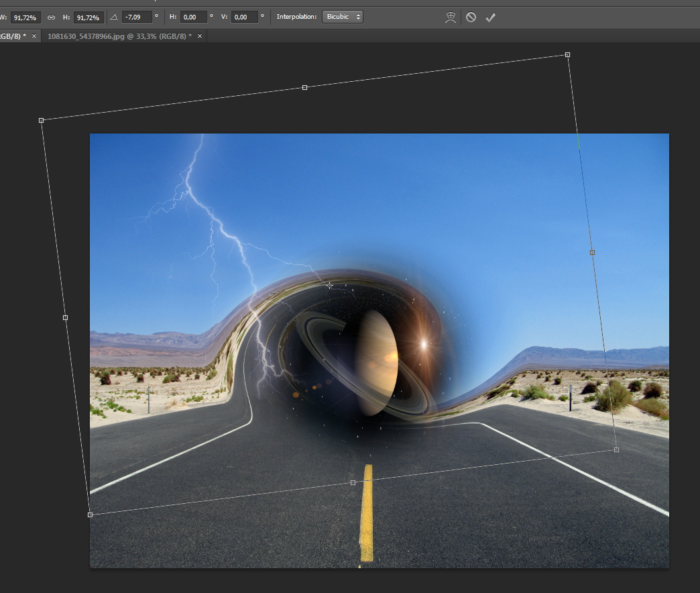Click the left-middle transform edge handle
Image resolution: width=700 pixels, height=593 pixels.
tap(65, 317)
